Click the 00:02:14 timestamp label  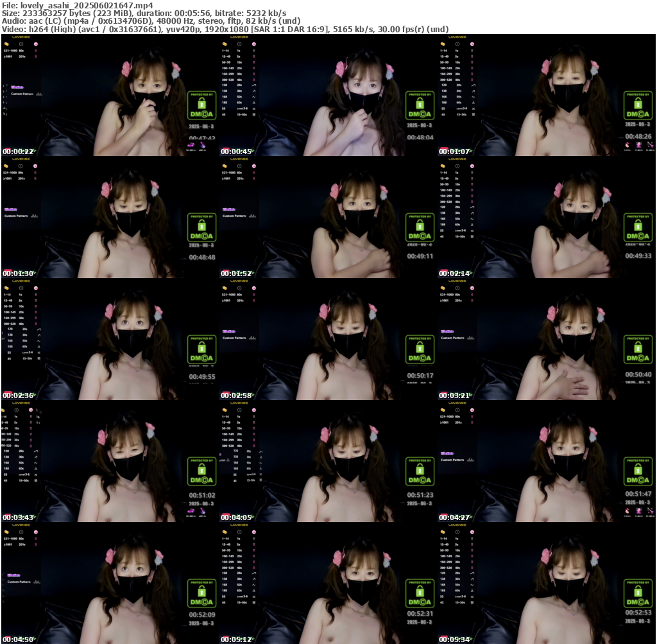[454, 274]
